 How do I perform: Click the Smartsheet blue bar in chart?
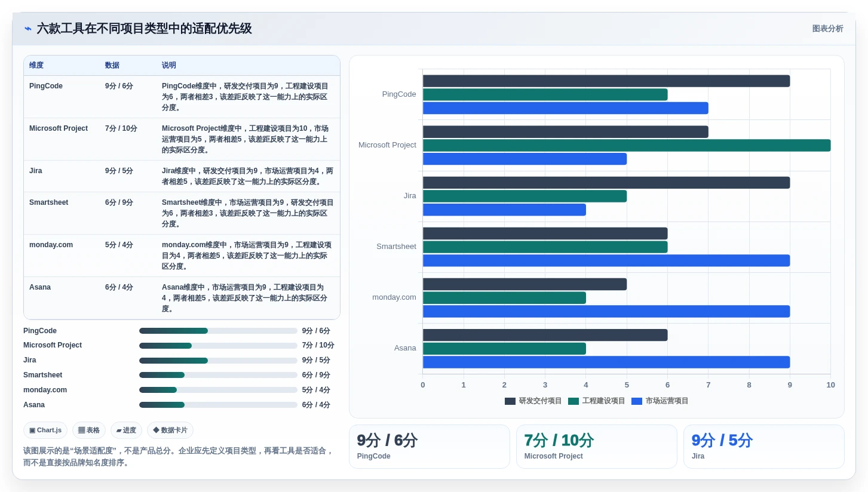(606, 260)
